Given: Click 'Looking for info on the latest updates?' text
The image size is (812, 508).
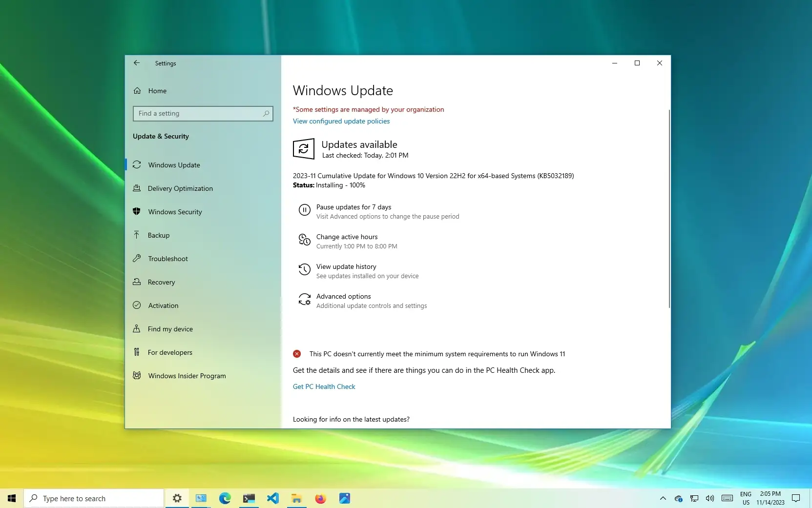Looking at the screenshot, I should coord(351,419).
